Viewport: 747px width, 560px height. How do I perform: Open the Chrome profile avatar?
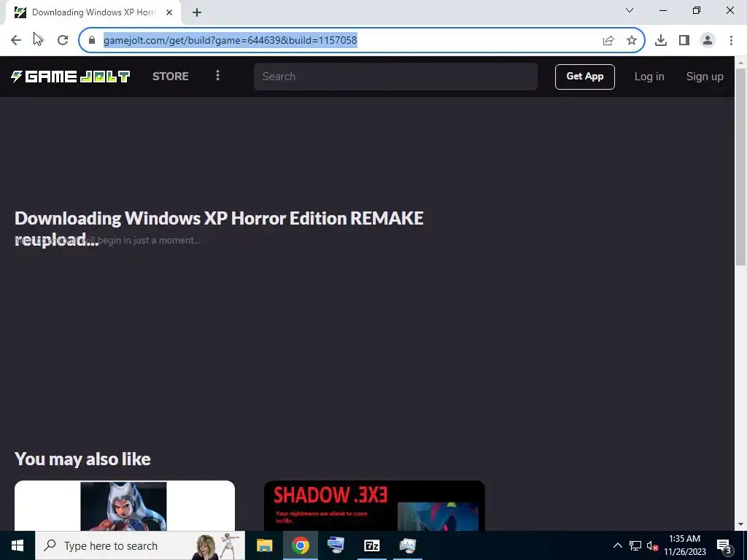pos(708,41)
